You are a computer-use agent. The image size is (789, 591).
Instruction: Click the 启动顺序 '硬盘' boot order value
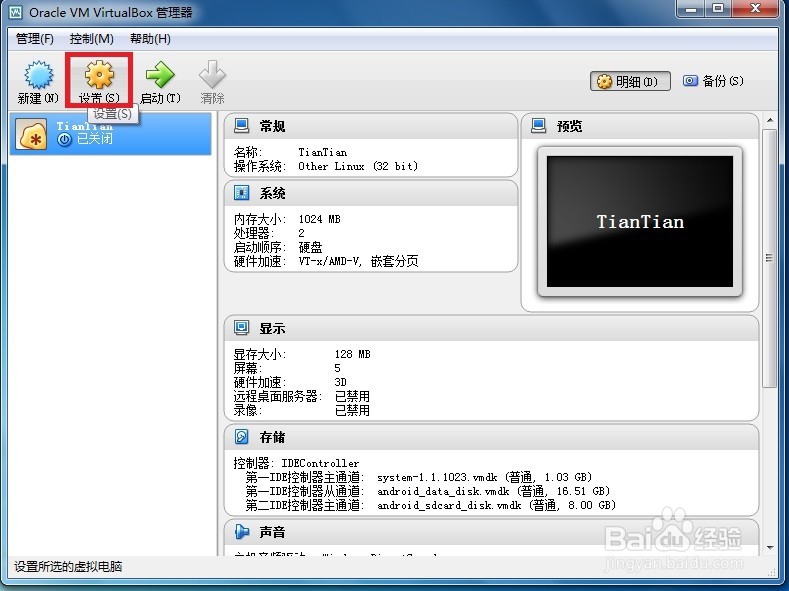tap(310, 247)
